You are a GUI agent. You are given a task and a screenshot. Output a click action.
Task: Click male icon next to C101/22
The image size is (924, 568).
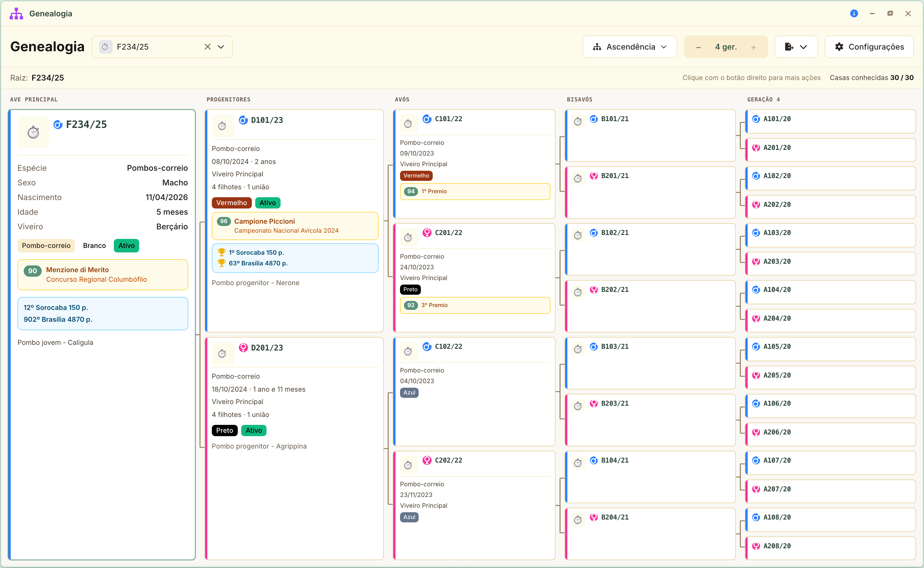coord(427,119)
